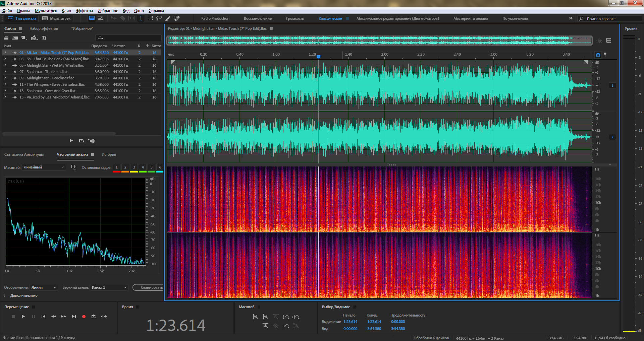Viewport: 644px width, 341px height.
Task: Switch to Тип сигнала waveform view
Action: pos(22,18)
